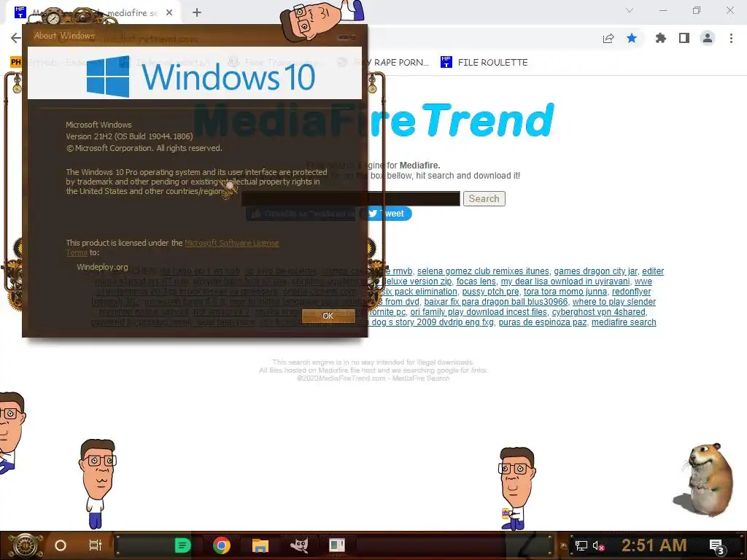
Task: Click the Tweet button
Action: [x=387, y=214]
